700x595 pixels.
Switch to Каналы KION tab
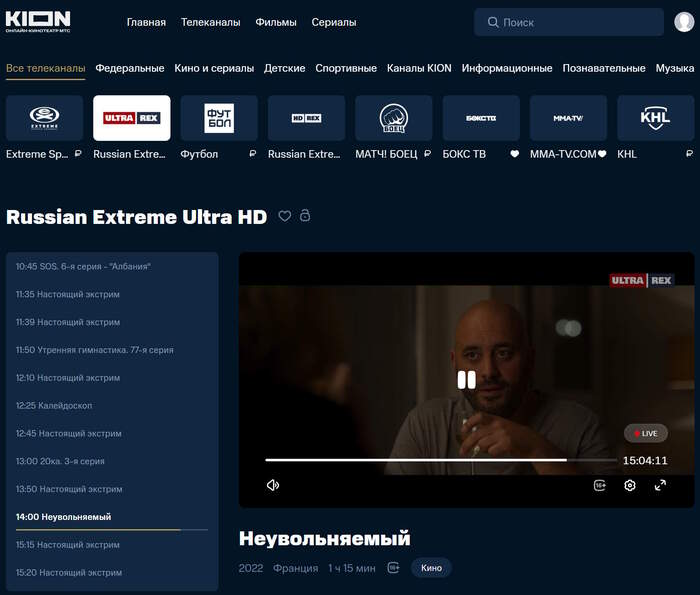(x=419, y=68)
